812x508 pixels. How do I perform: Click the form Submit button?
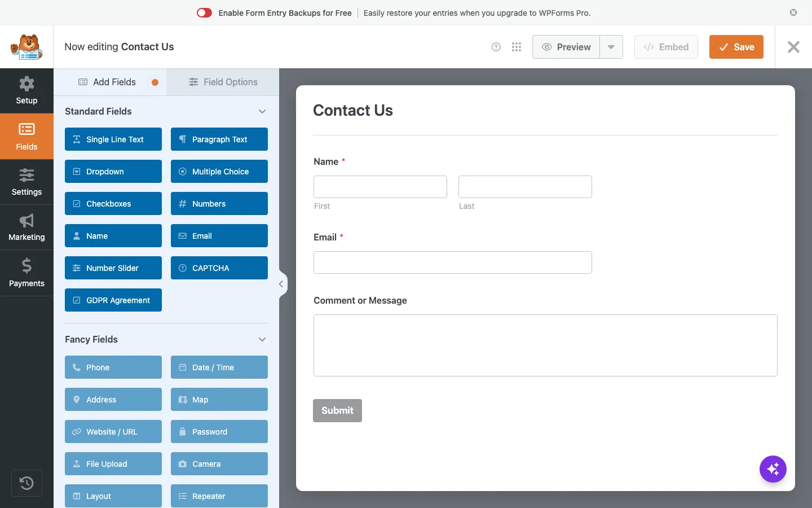tap(337, 410)
